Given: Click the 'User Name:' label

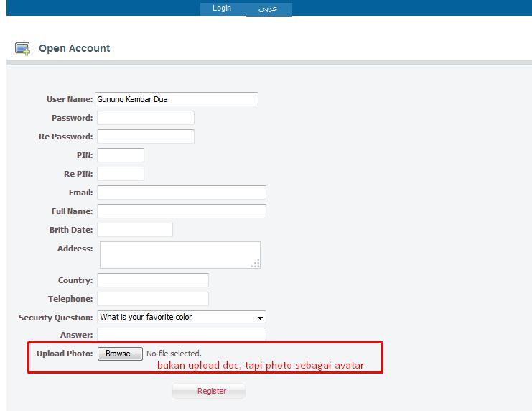Looking at the screenshot, I should click(70, 99).
